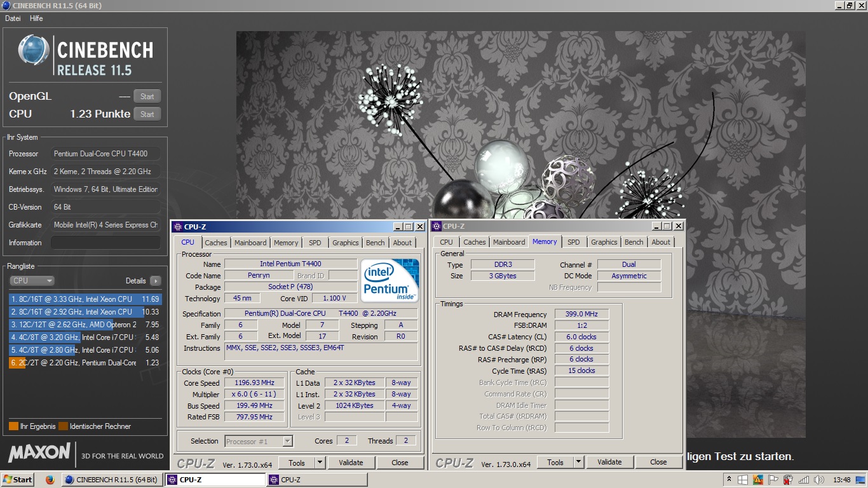This screenshot has width=868, height=488.
Task: Select ranking row 4C/8T @ 3.20 GHz Core i7
Action: [85, 337]
